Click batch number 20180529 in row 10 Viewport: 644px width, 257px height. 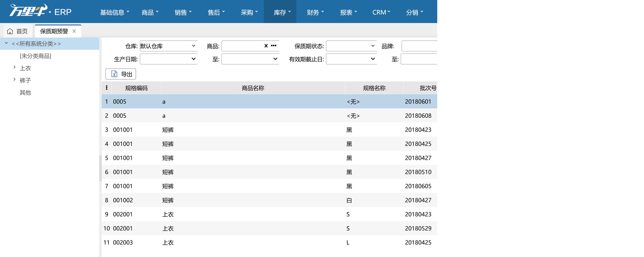418,228
